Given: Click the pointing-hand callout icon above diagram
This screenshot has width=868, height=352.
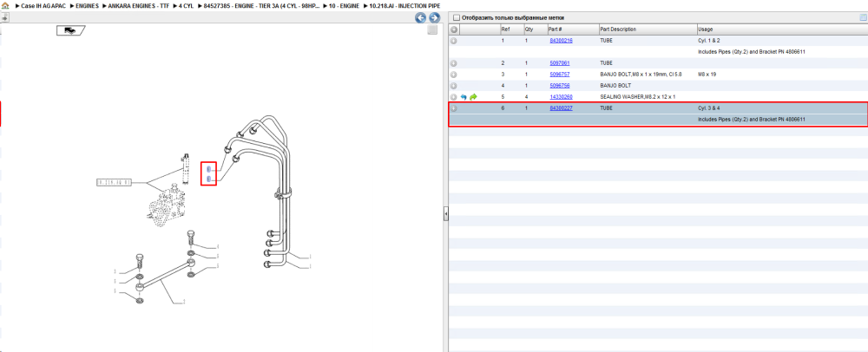Looking at the screenshot, I should [70, 30].
